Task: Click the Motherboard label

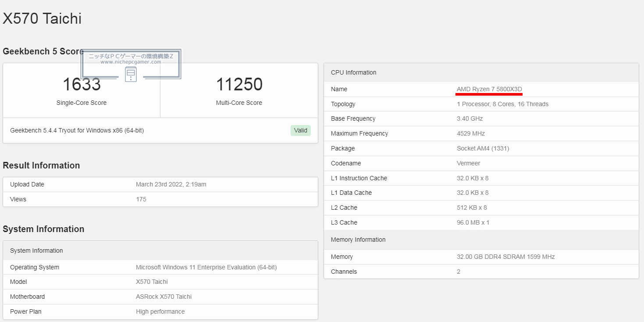Action: (x=27, y=297)
